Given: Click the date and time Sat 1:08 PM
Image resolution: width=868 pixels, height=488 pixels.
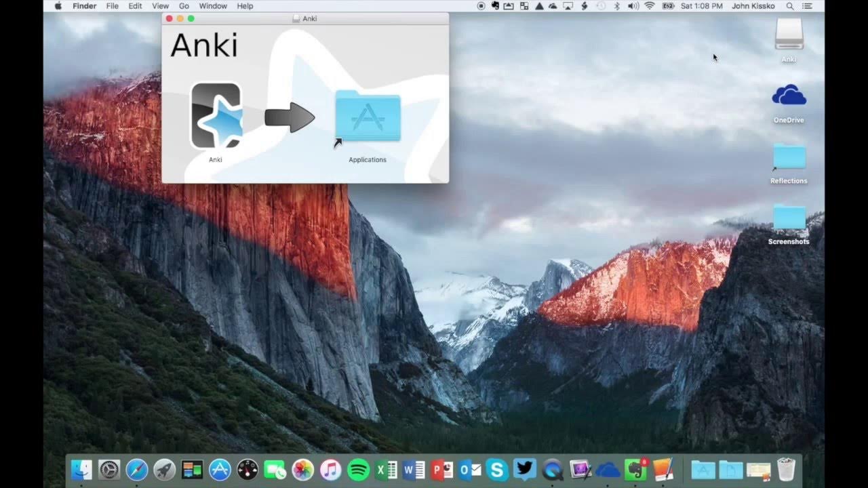Looking at the screenshot, I should [702, 6].
